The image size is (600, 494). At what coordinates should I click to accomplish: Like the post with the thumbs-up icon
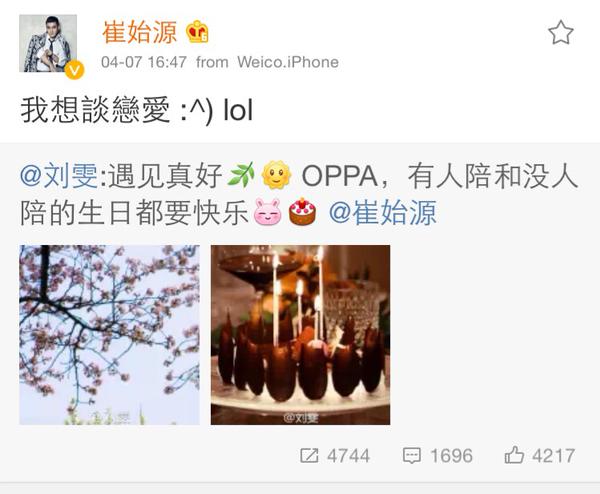coord(514,455)
